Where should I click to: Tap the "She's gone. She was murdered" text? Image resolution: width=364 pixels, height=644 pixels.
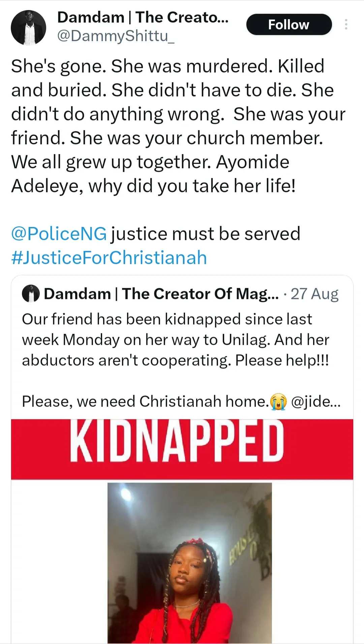[142, 66]
